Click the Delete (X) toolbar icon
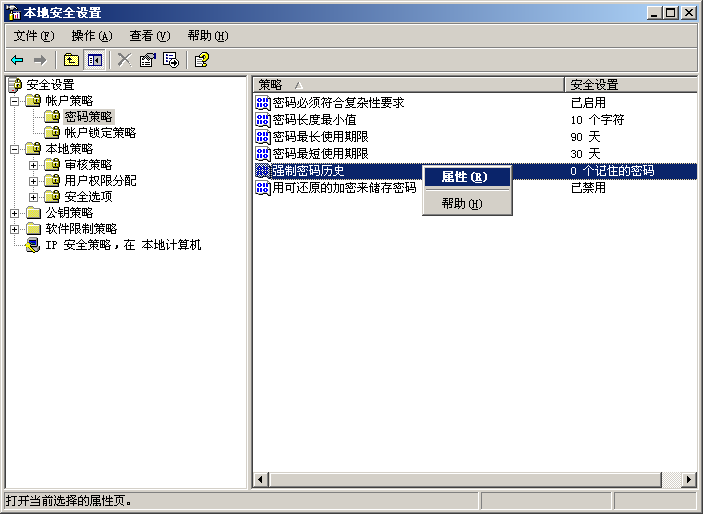This screenshot has width=703, height=514. pos(124,60)
